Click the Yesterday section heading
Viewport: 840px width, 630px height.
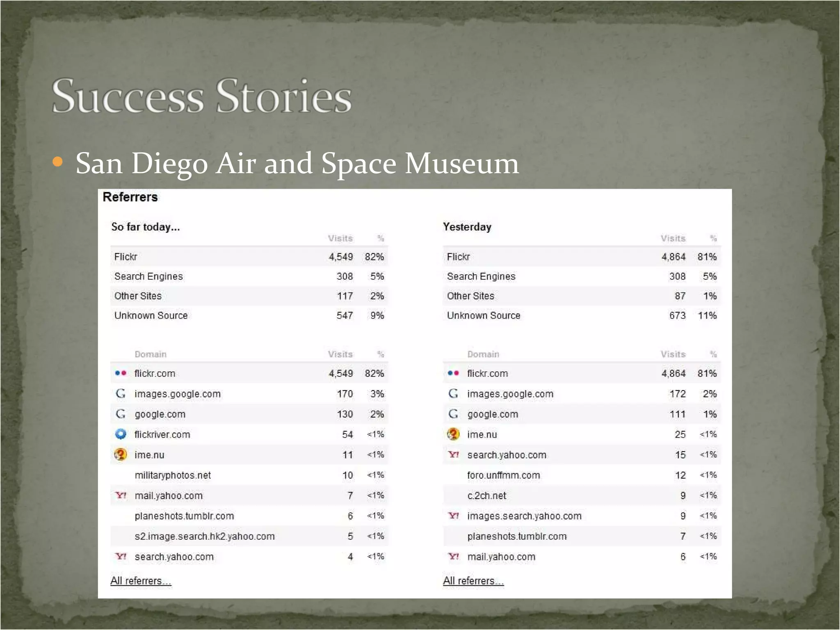467,227
